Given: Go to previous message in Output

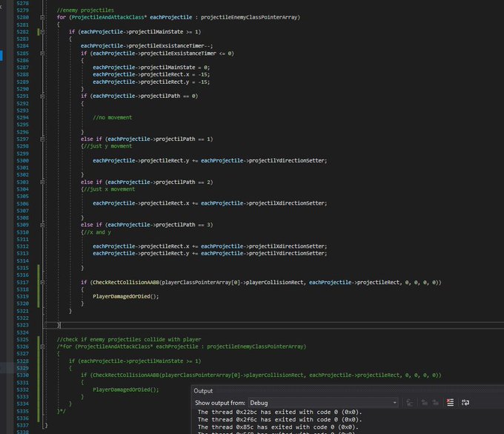Looking at the screenshot, I should point(424,403).
